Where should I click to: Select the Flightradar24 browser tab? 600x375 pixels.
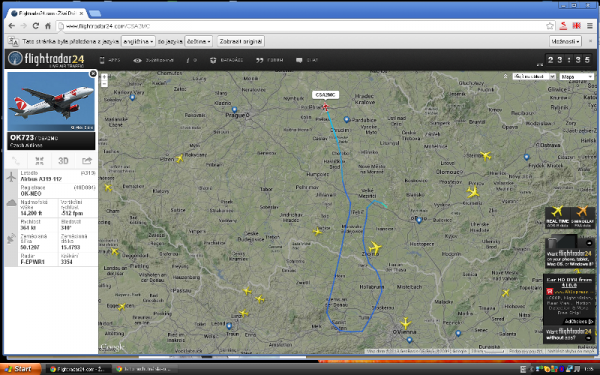click(46, 13)
